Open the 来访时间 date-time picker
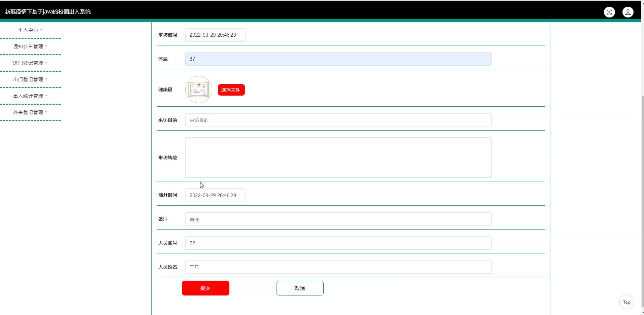The width and height of the screenshot is (644, 315). pos(216,35)
